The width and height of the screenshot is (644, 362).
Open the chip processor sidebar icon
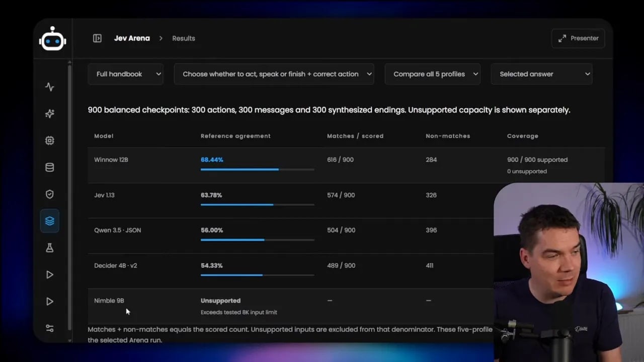point(49,141)
